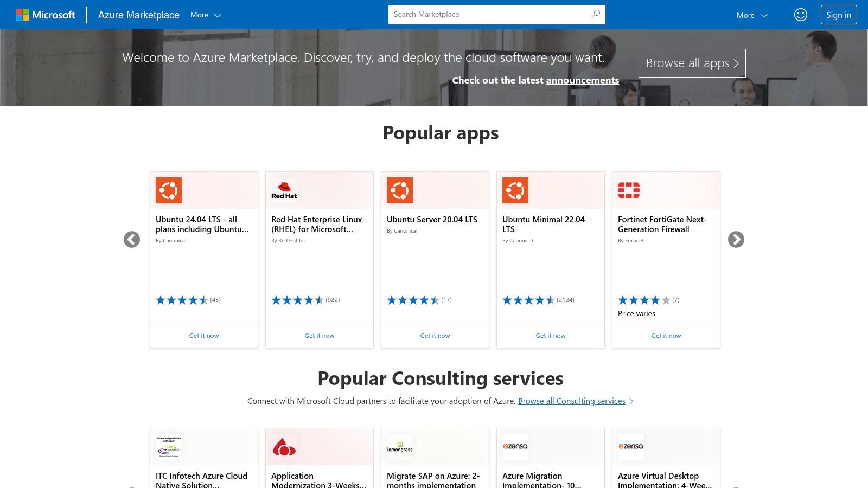Click Browse all Consulting services link
This screenshot has height=488, width=868.
[572, 401]
